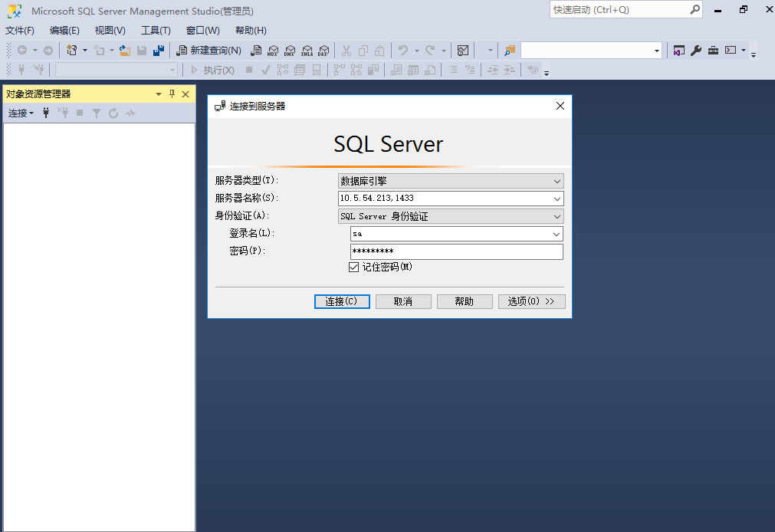The width and height of the screenshot is (775, 532).
Task: Open the 身份验证 dropdown
Action: click(557, 215)
